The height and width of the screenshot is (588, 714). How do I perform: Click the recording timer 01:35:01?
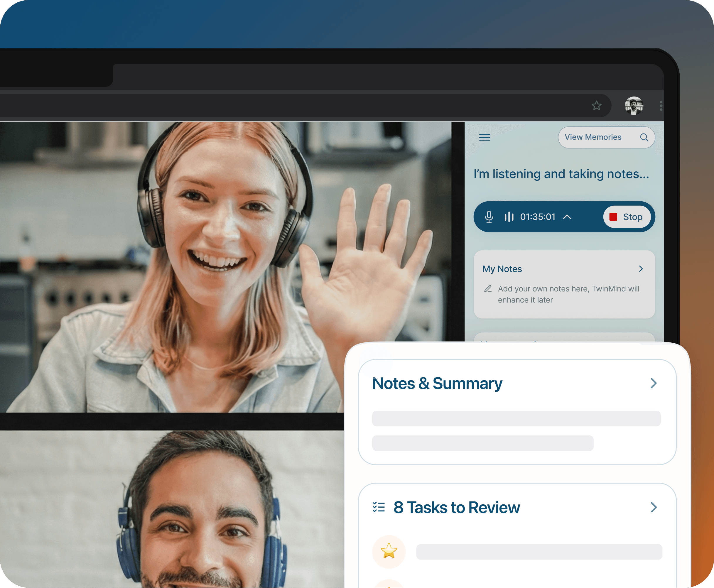point(538,217)
